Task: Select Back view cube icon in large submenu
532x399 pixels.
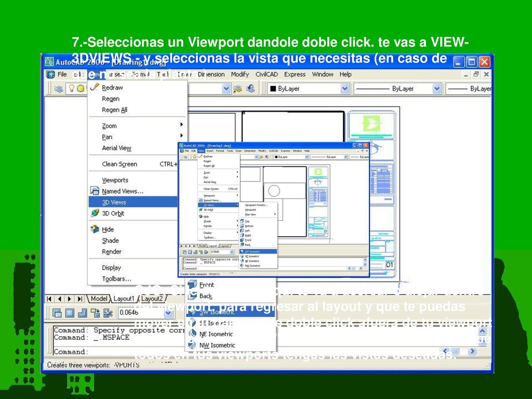Action: [192, 296]
